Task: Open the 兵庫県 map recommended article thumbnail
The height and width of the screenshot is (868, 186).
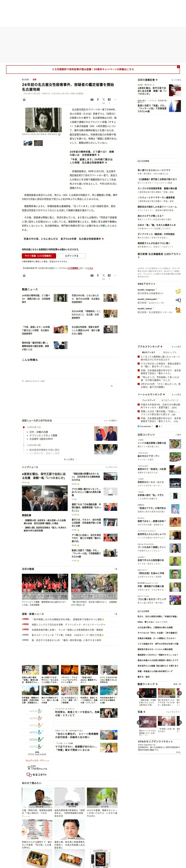Action: pos(70,797)
